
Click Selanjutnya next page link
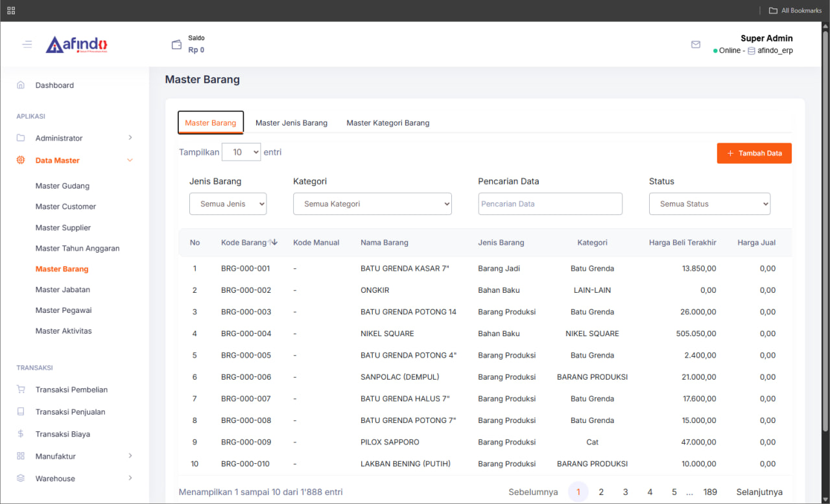759,492
